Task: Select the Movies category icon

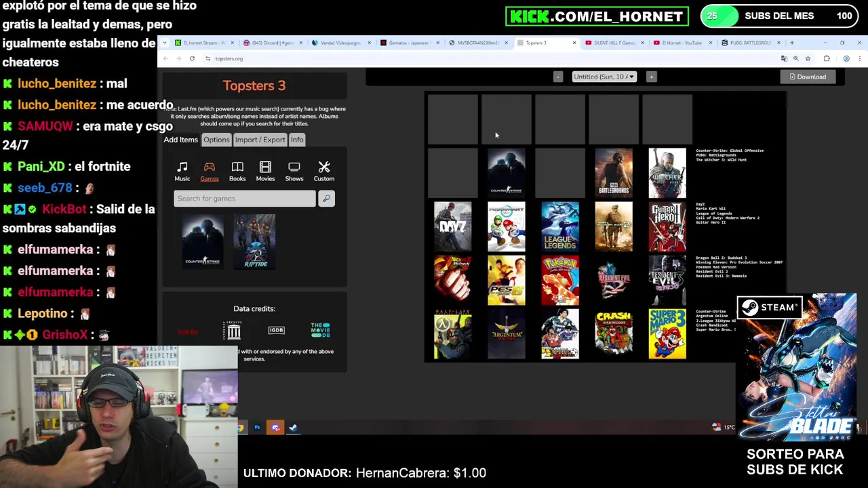Action: pos(265,171)
